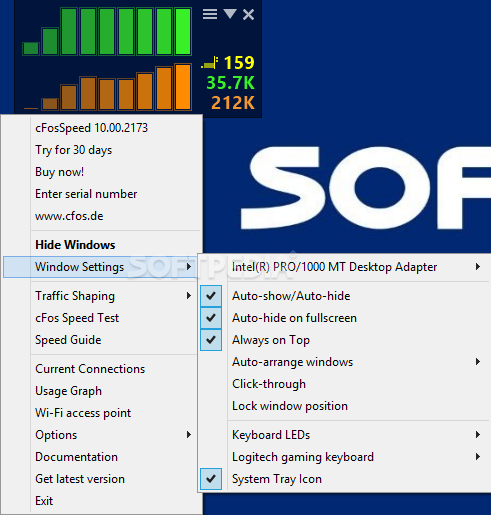
Task: Click the ping value 159
Action: point(239,63)
